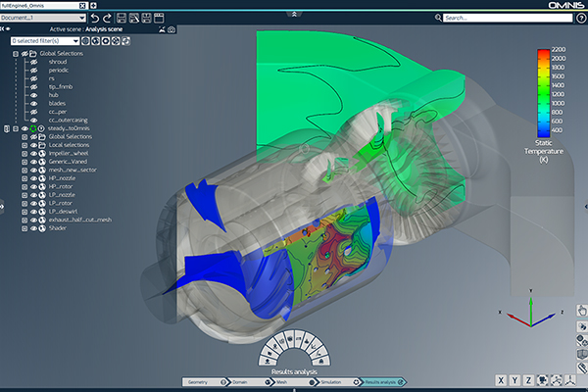Click the Static Temperature (K) legend label

[x=544, y=151]
